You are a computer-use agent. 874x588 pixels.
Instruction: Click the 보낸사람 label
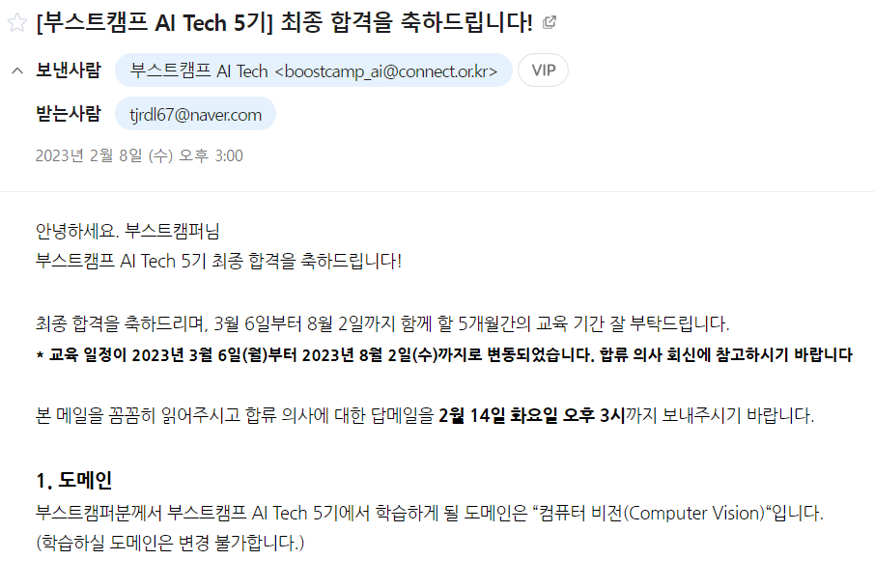click(69, 70)
